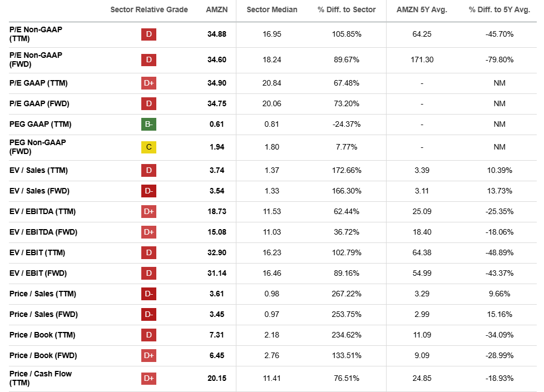Click the yellow C grade badge

149,147
